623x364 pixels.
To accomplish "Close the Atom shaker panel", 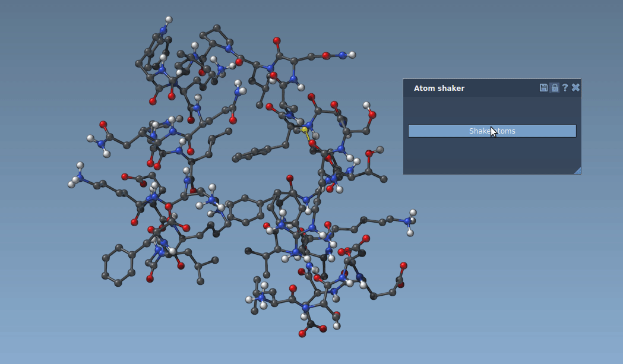I will (574, 87).
